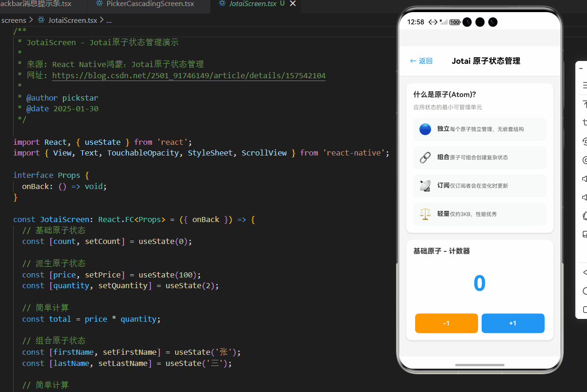This screenshot has width=587, height=392.
Task: Tap the 组合 feature card
Action: tap(480, 157)
